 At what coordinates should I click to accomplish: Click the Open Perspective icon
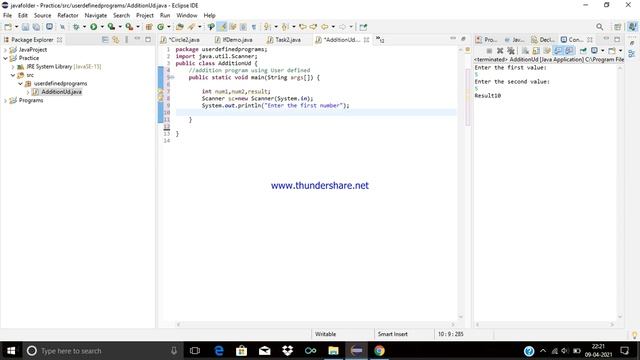pos(618,27)
